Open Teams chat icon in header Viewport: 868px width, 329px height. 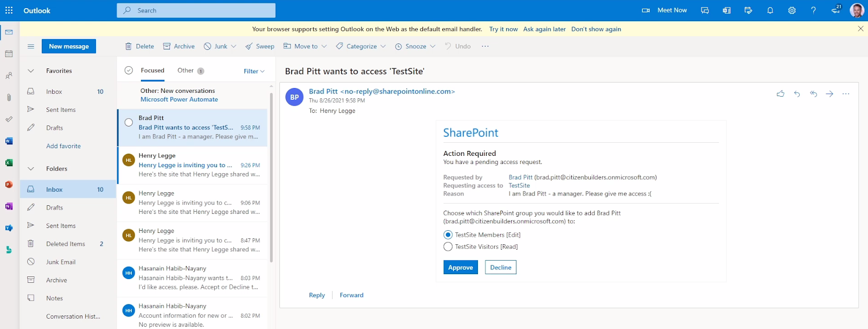point(705,10)
